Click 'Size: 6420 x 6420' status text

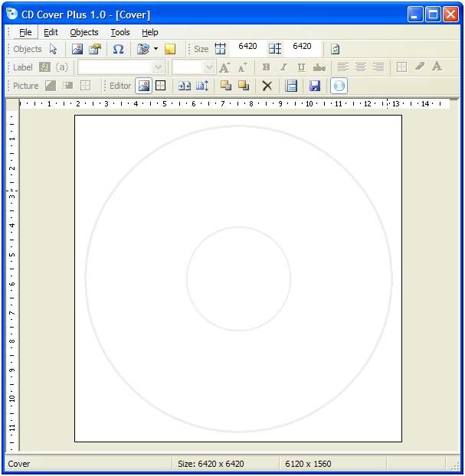point(211,464)
